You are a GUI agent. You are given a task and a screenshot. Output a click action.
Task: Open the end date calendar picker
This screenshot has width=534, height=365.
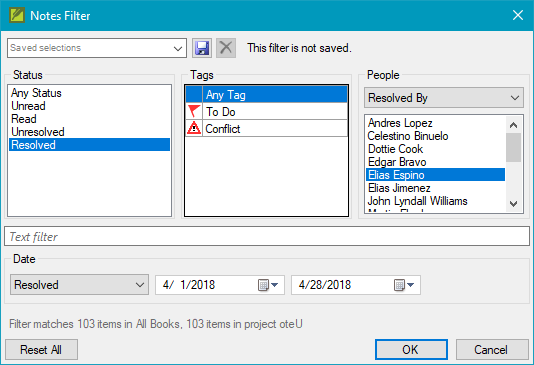click(x=404, y=285)
